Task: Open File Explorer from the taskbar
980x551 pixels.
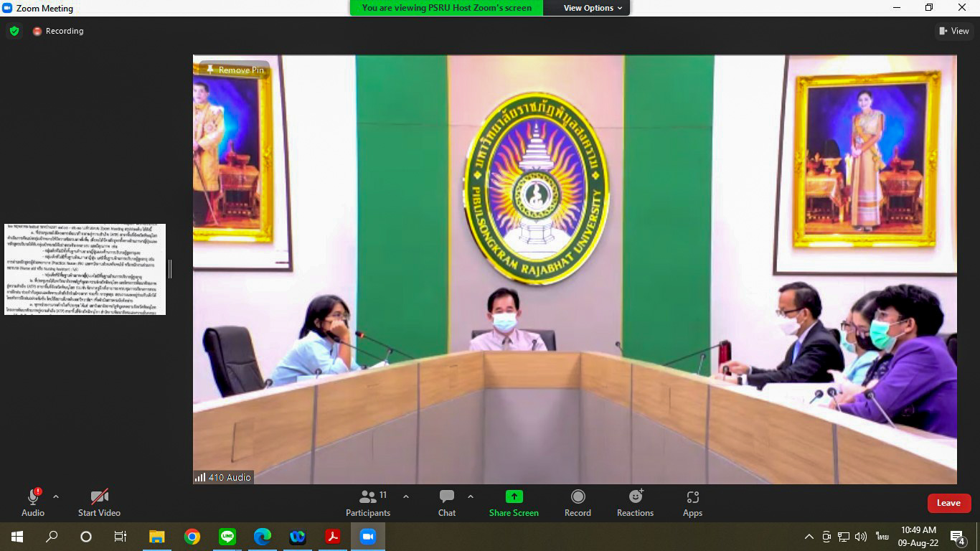Action: point(156,537)
